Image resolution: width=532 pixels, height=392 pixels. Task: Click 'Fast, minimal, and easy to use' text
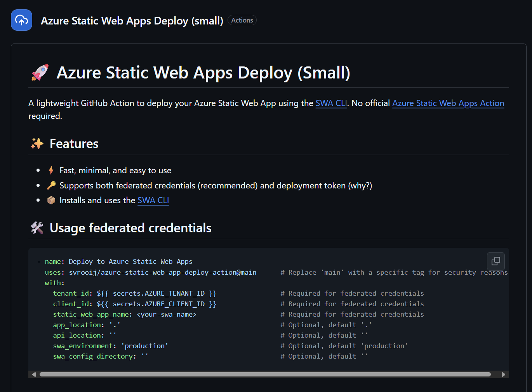tap(115, 171)
